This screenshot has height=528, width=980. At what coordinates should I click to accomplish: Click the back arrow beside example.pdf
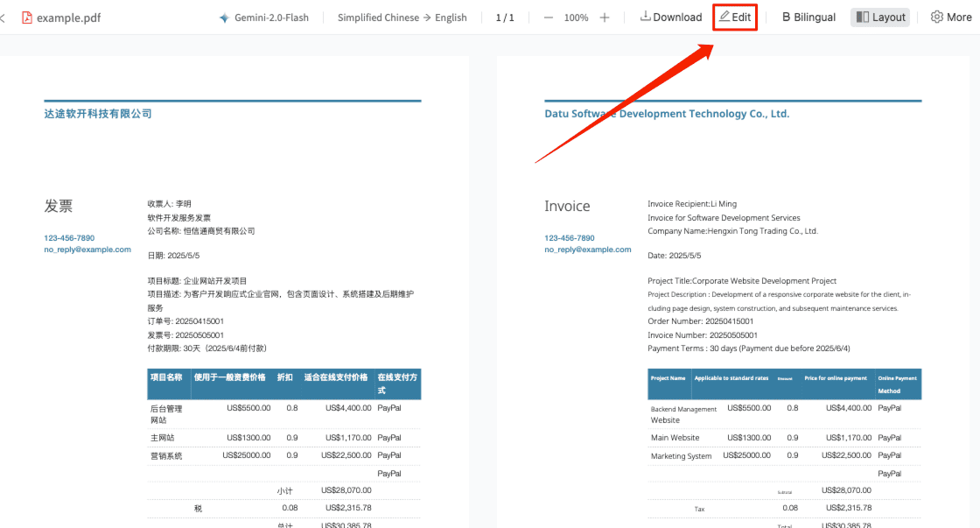point(3,18)
